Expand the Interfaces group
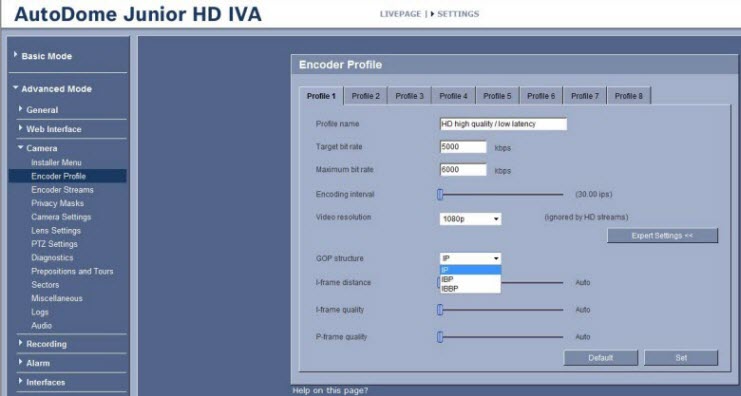Screen dimensions: 741x396 pos(45,382)
